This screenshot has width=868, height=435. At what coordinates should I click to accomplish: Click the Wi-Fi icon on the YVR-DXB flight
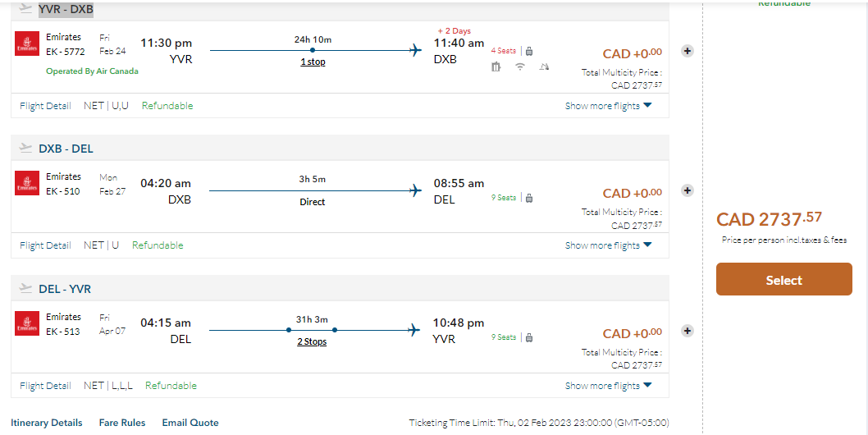[520, 67]
